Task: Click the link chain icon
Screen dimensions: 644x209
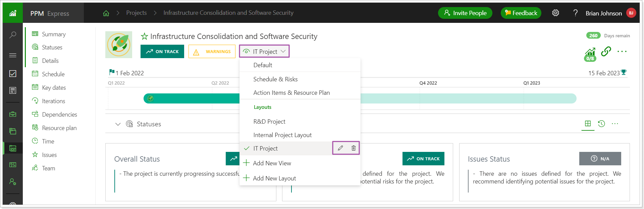Action: (x=606, y=51)
